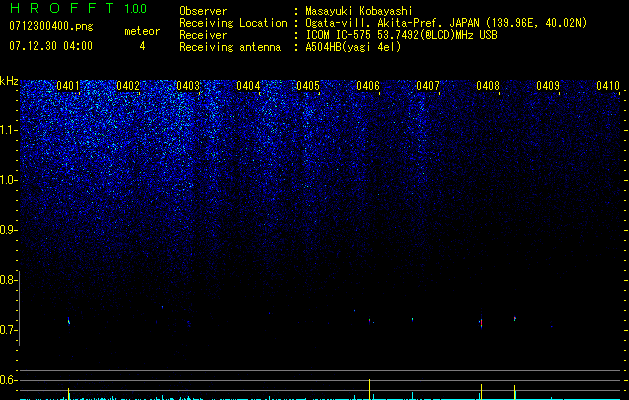
Task: Click the date stamp 07.12.30 04:00
Action: (51, 46)
